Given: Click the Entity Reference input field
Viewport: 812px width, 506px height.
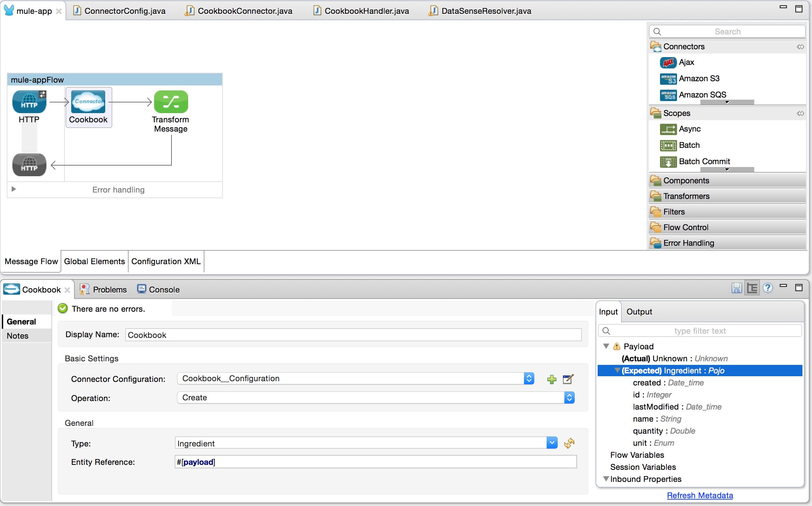Looking at the screenshot, I should 376,462.
